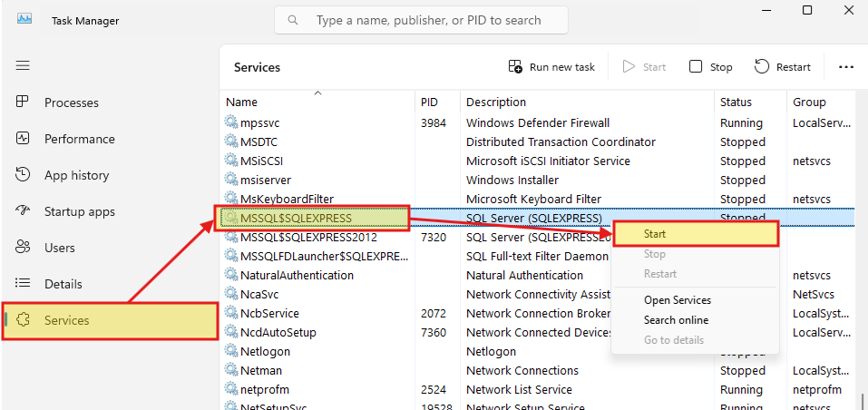Click the Restart circular arrow icon

tap(762, 66)
